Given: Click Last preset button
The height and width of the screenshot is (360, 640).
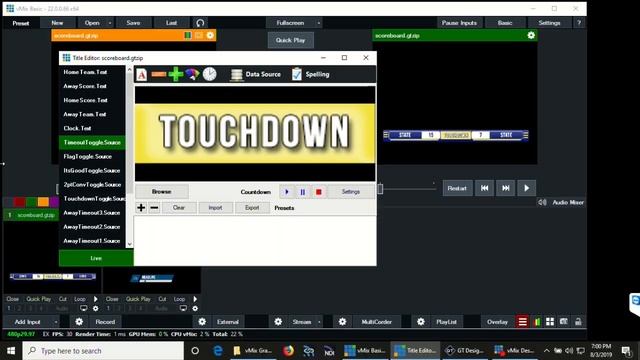Looking at the screenshot, I should (x=171, y=23).
